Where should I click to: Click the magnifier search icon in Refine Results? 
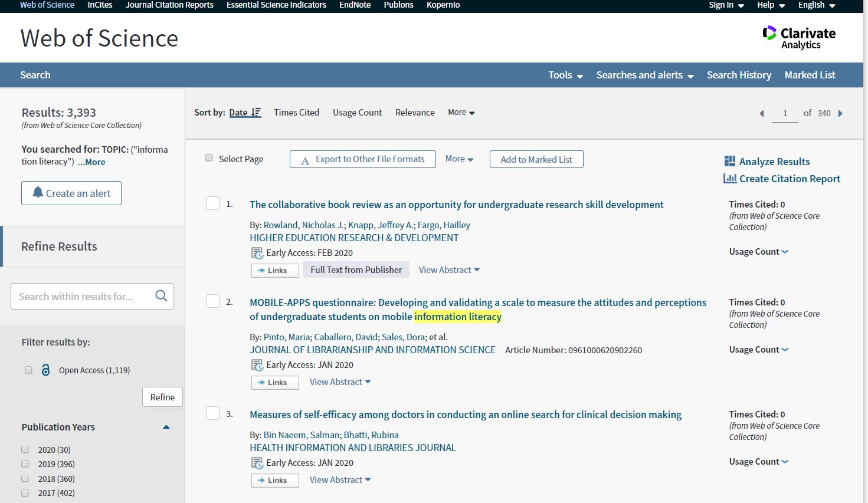pyautogui.click(x=161, y=296)
